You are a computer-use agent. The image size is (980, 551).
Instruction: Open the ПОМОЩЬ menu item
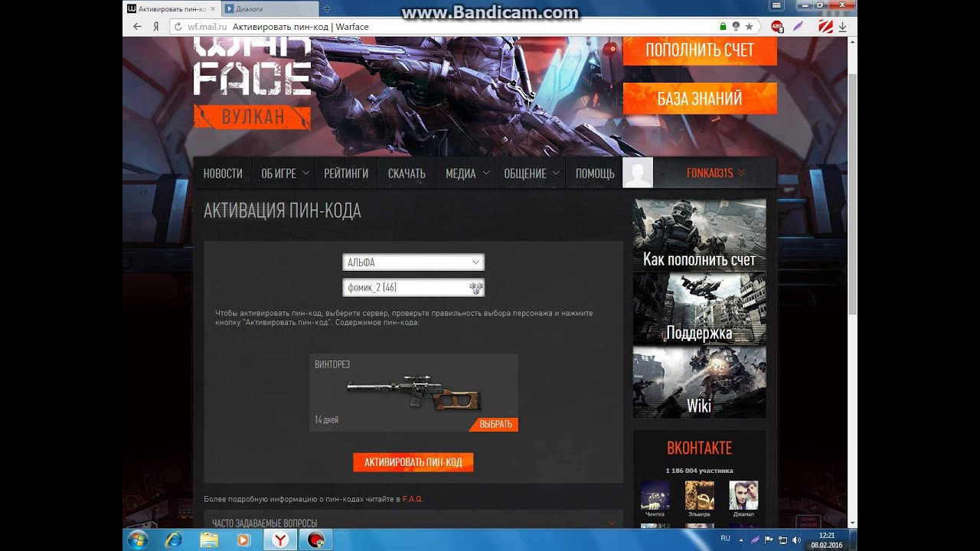[595, 174]
